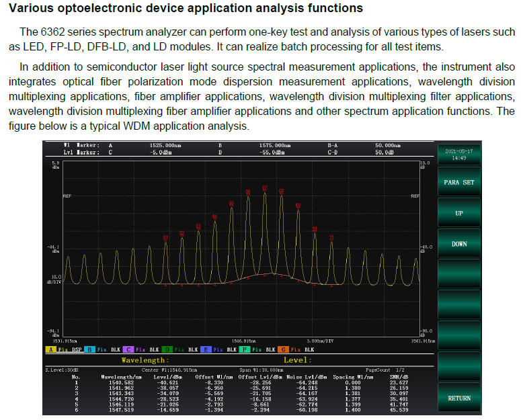Select wavelength cell 1540.582
This screenshot has height=420, width=521.
[x=121, y=382]
